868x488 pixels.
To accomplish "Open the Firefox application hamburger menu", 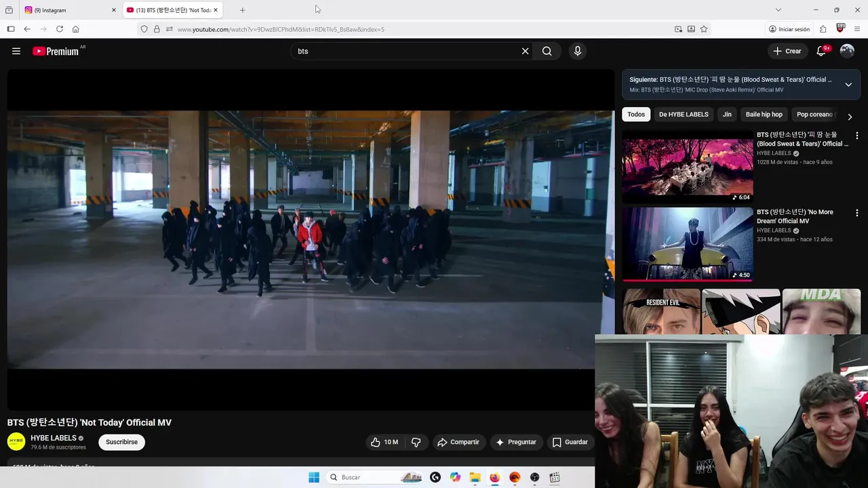I will pyautogui.click(x=857, y=29).
